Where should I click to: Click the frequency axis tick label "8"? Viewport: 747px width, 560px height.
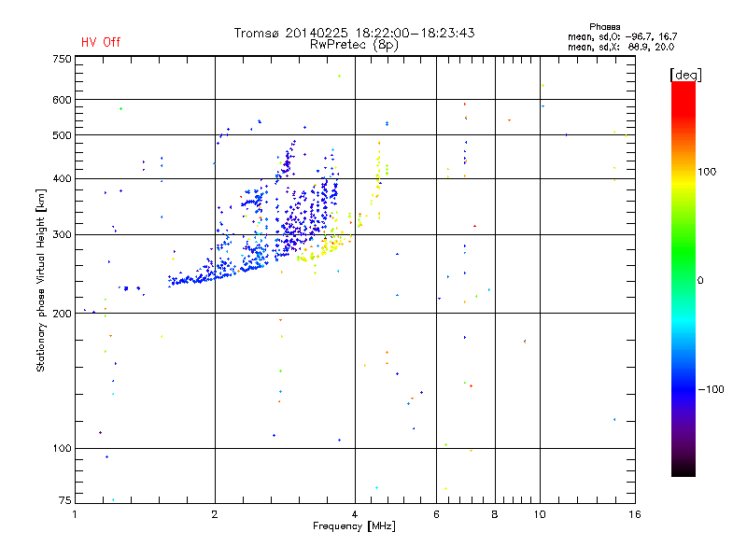[x=495, y=514]
